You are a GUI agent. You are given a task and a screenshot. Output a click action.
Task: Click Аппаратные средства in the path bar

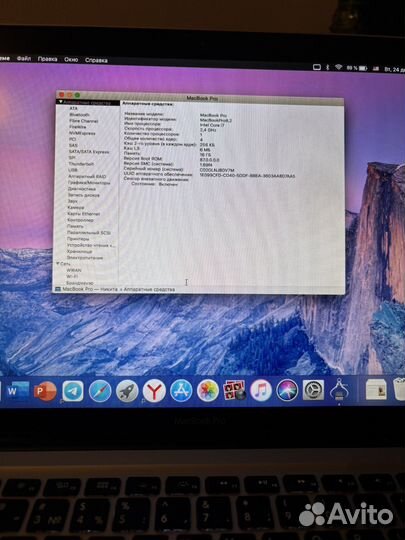pyautogui.click(x=149, y=290)
